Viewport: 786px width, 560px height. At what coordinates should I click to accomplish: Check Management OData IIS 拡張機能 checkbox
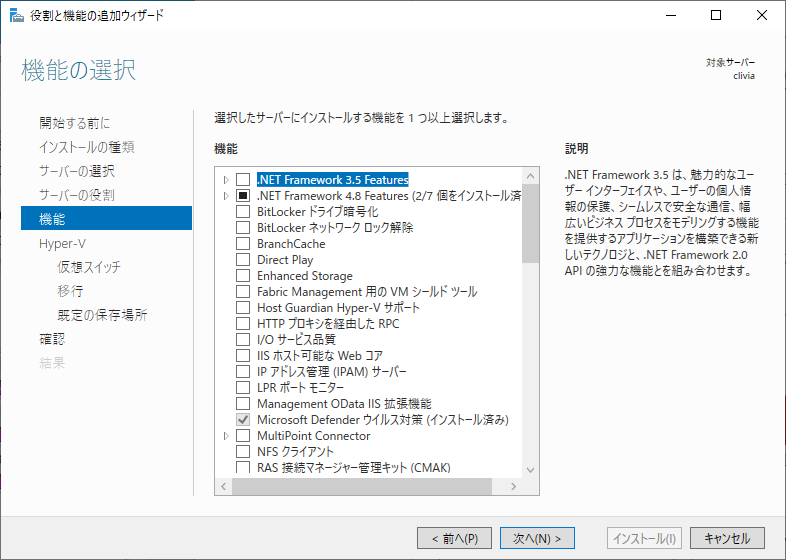(x=243, y=404)
